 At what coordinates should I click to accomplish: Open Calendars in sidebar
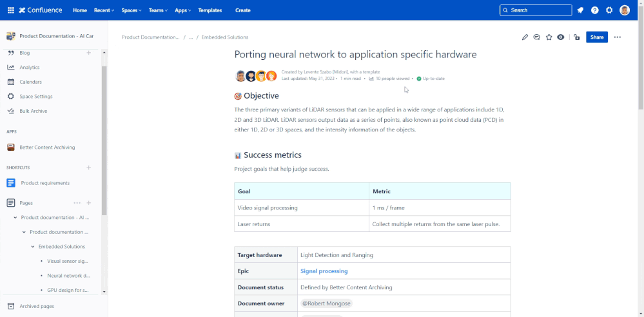[x=31, y=82]
